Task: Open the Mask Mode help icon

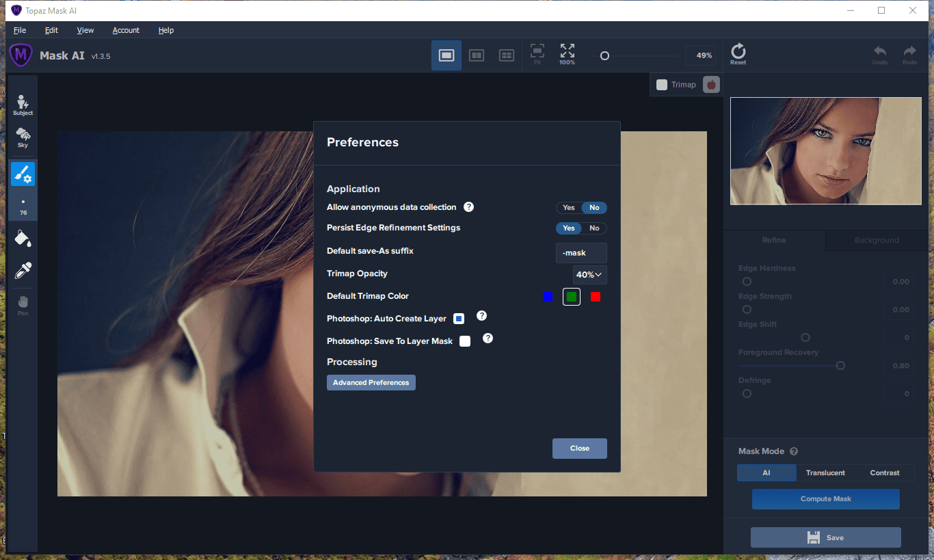Action: click(794, 451)
